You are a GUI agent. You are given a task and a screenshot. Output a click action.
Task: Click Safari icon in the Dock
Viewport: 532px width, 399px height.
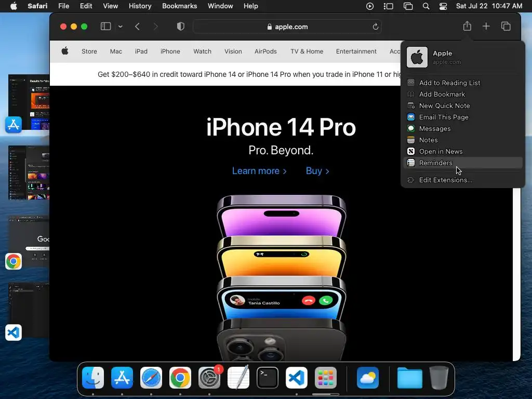click(151, 378)
